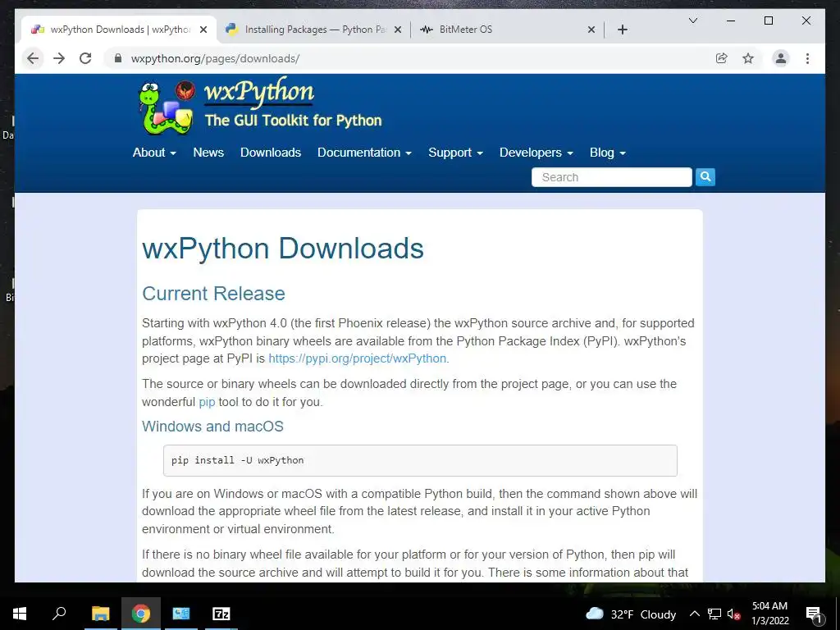The image size is (840, 630).
Task: Click the site lock security icon
Action: [x=118, y=58]
